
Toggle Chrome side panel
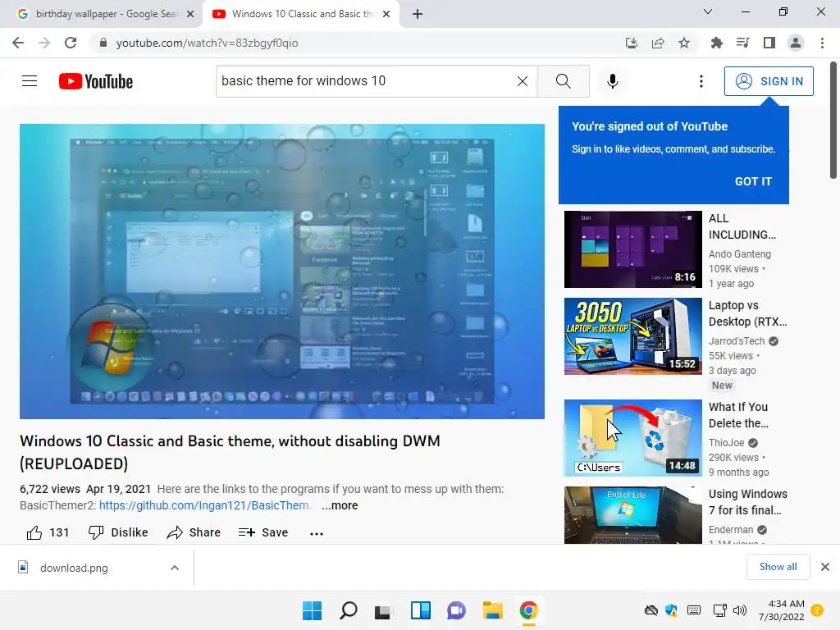769,43
